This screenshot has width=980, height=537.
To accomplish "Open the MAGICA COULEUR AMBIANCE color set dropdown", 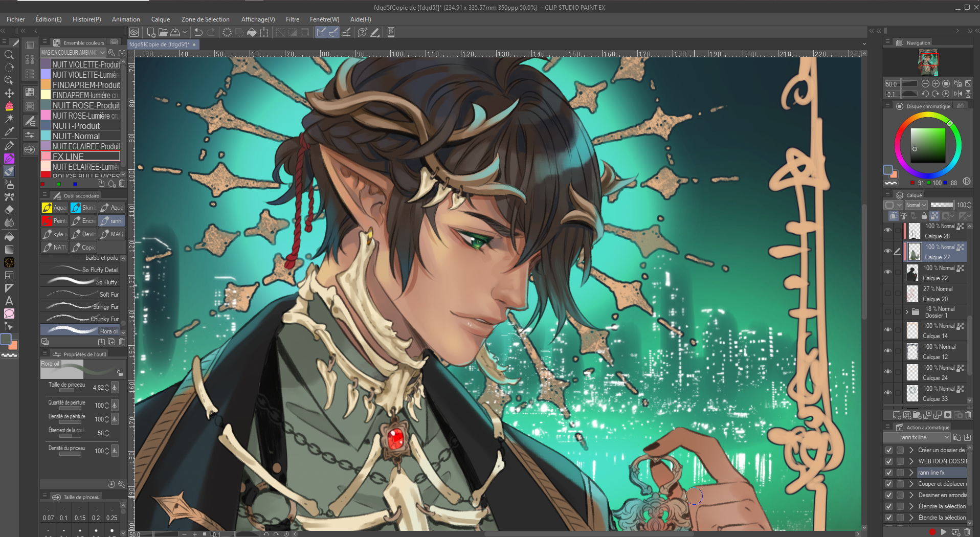I will (x=102, y=53).
